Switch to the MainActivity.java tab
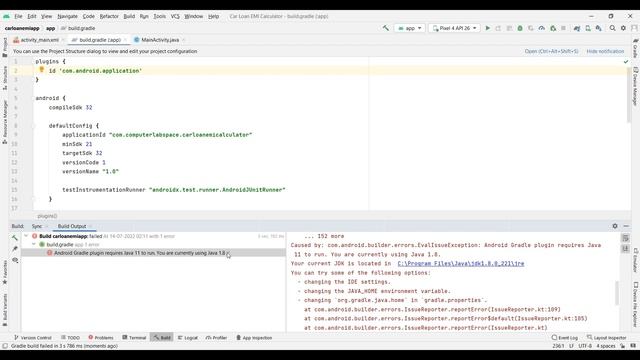 [160, 40]
